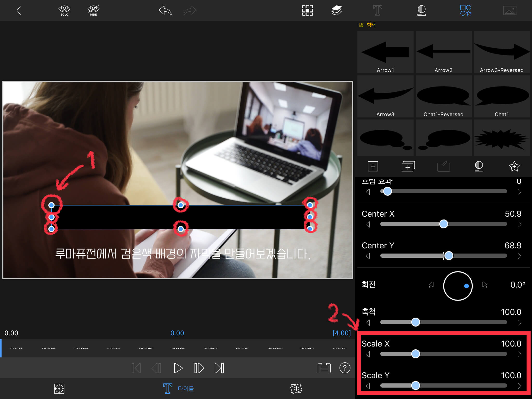Image resolution: width=532 pixels, height=399 pixels.
Task: Rotate counterclockwise with left rotation arrow
Action: coord(431,285)
